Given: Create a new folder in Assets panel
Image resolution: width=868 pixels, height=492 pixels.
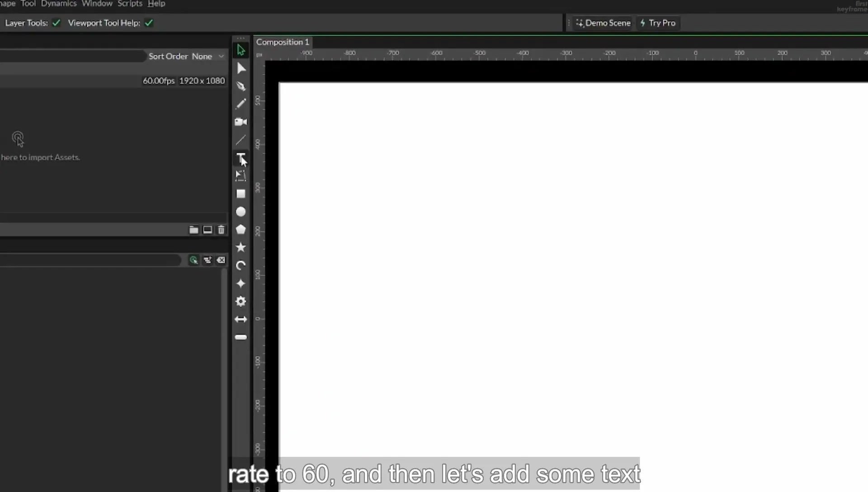Looking at the screenshot, I should (193, 230).
